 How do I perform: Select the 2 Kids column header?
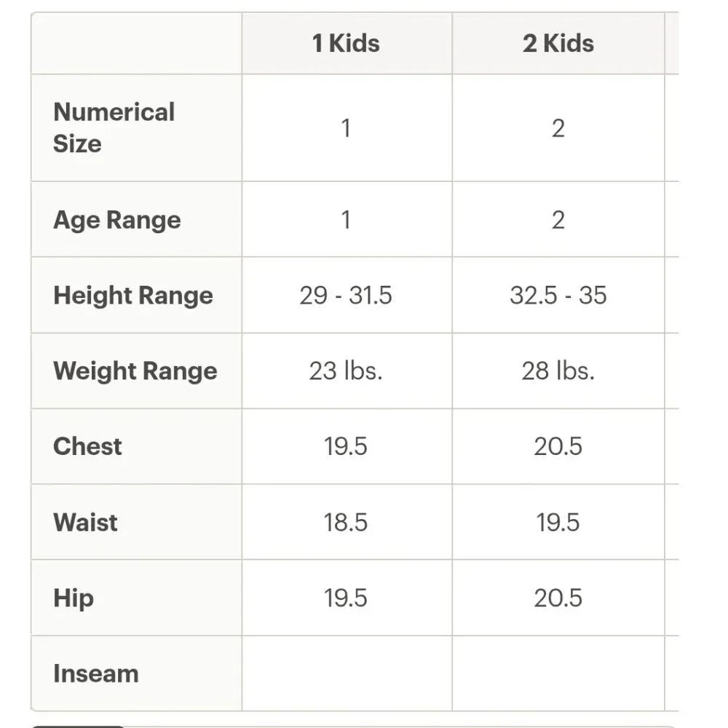pyautogui.click(x=558, y=43)
